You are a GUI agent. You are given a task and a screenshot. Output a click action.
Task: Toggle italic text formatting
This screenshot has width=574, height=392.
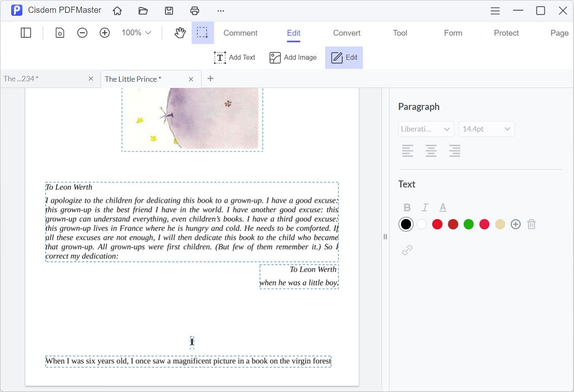coord(425,207)
